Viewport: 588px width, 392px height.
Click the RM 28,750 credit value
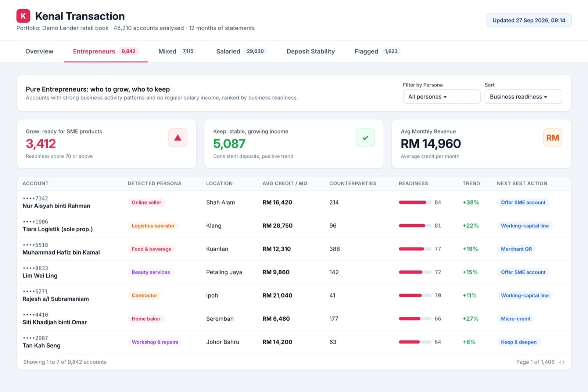pos(277,226)
